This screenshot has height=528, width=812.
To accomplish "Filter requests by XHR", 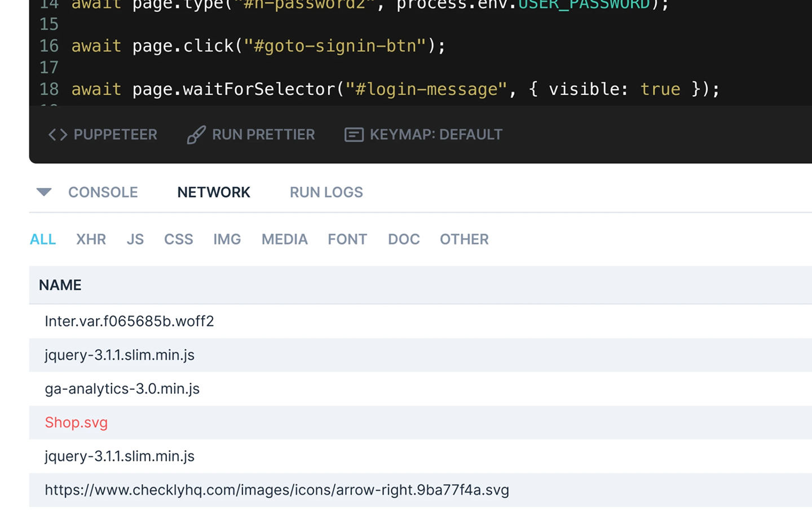I will (91, 239).
